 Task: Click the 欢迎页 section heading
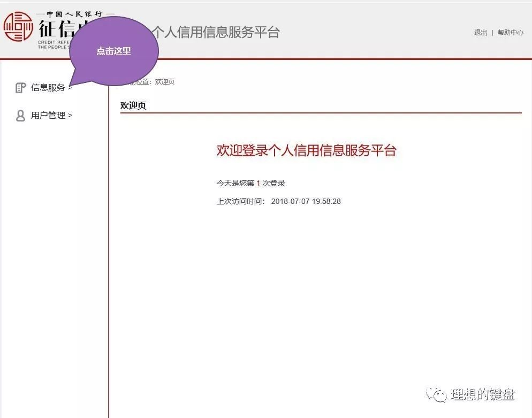coord(133,105)
